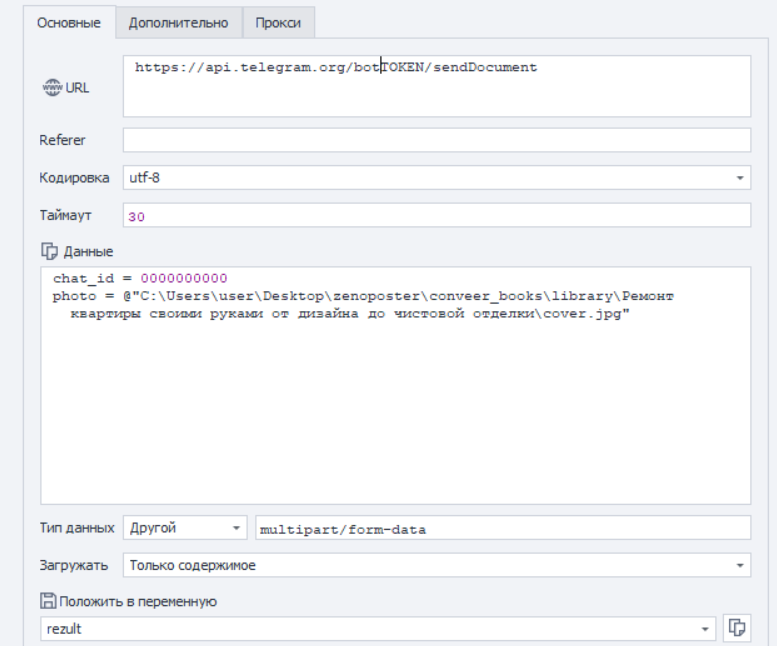The image size is (777, 646).
Task: Select the Основные tab
Action: [69, 22]
